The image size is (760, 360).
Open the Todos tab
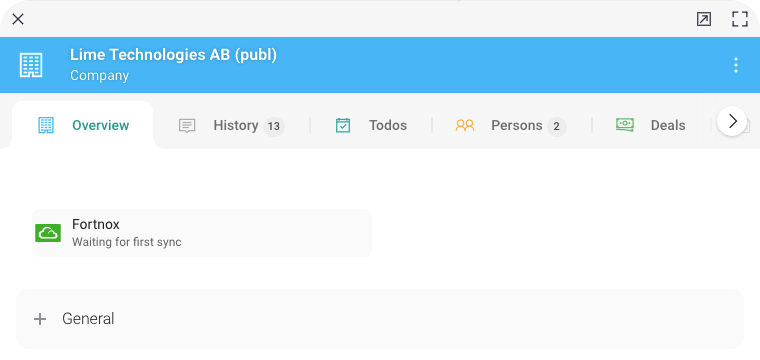[x=371, y=125]
